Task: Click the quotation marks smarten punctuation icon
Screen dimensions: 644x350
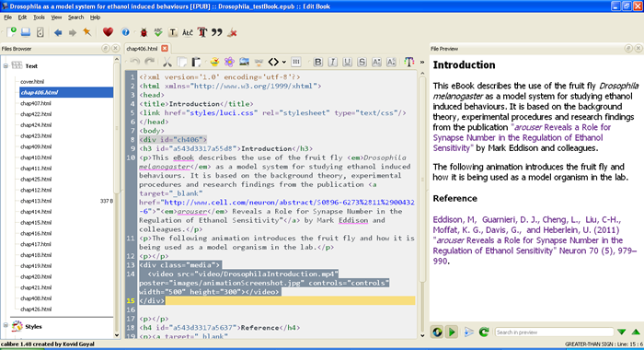Action: coord(217,32)
